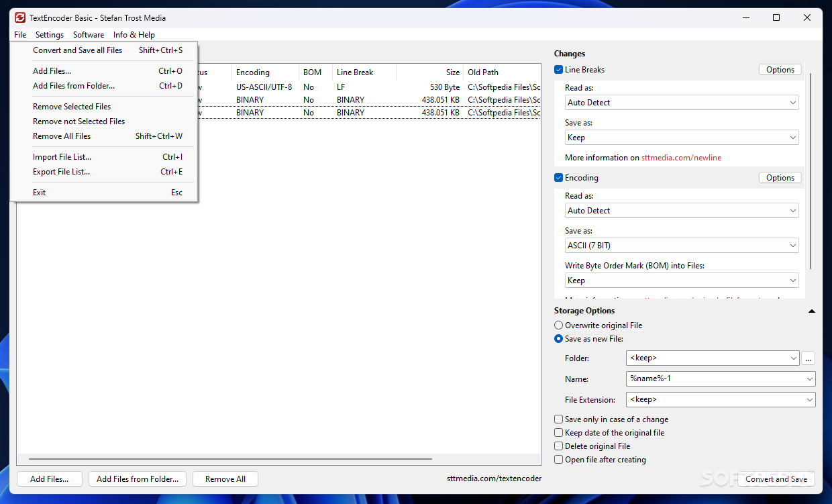The height and width of the screenshot is (504, 832).
Task: Close the TextEncoder window
Action: point(807,18)
